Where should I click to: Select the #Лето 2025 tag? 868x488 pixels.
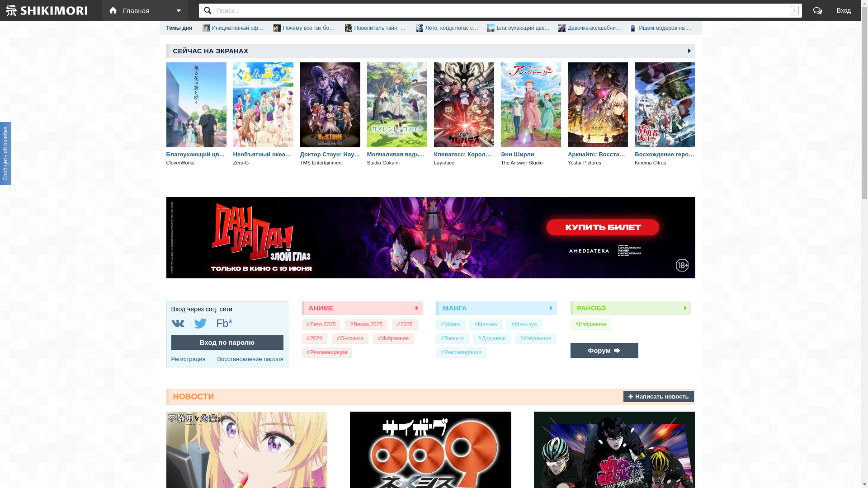coord(321,324)
